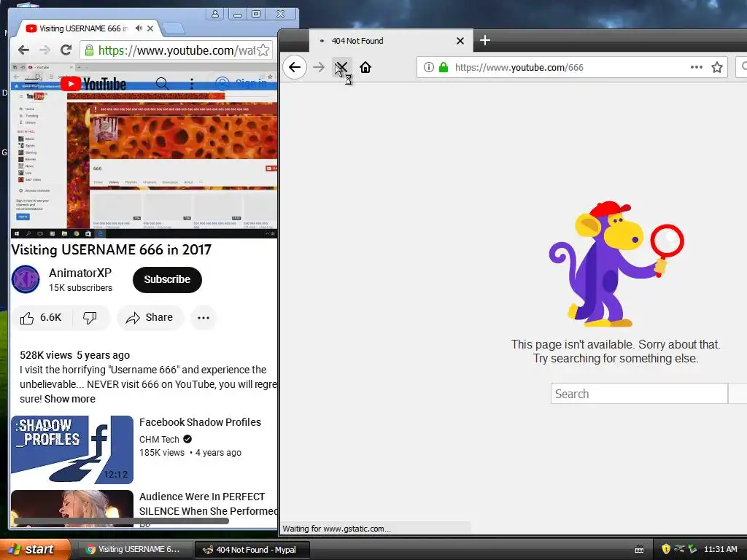Click the green lock in Mypal's URL bar
Image resolution: width=747 pixels, height=560 pixels.
click(x=444, y=67)
